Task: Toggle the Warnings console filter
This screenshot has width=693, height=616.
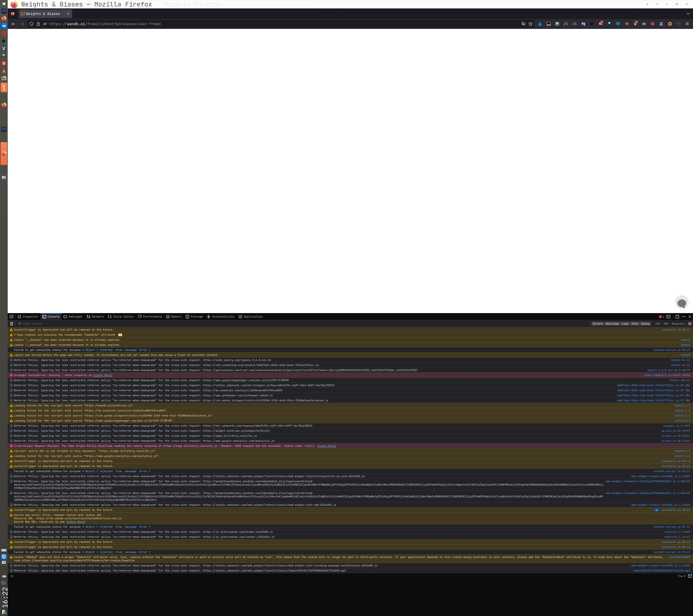Action: click(612, 324)
